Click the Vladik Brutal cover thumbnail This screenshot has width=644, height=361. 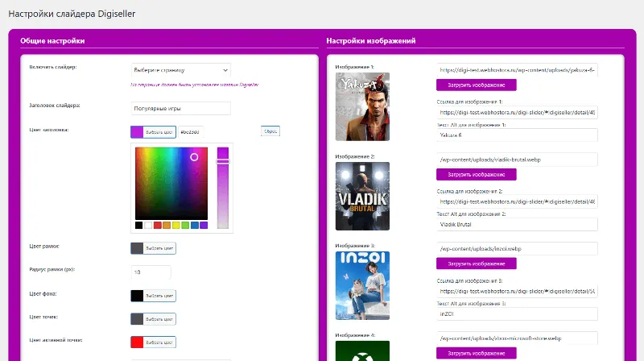[362, 196]
